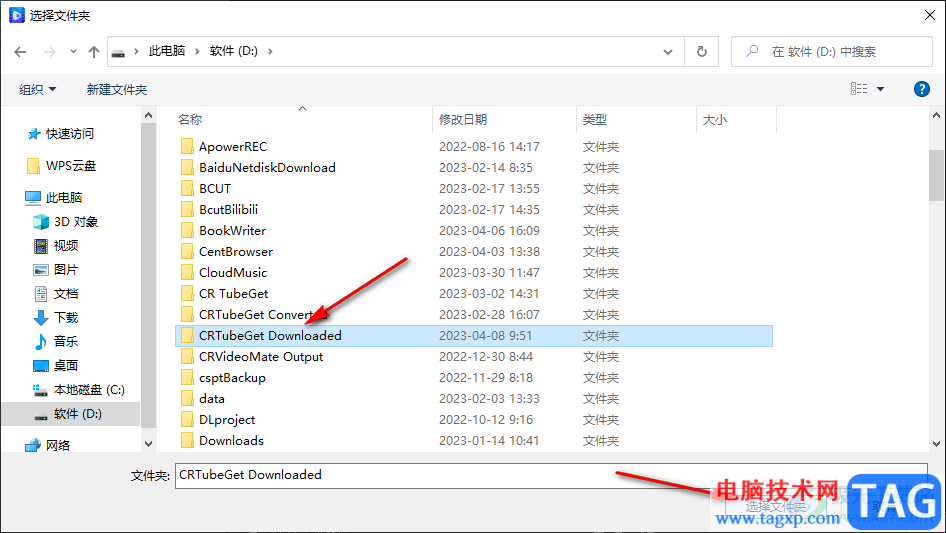Open 下载 folder in sidebar
The width and height of the screenshot is (946, 533).
(x=66, y=318)
